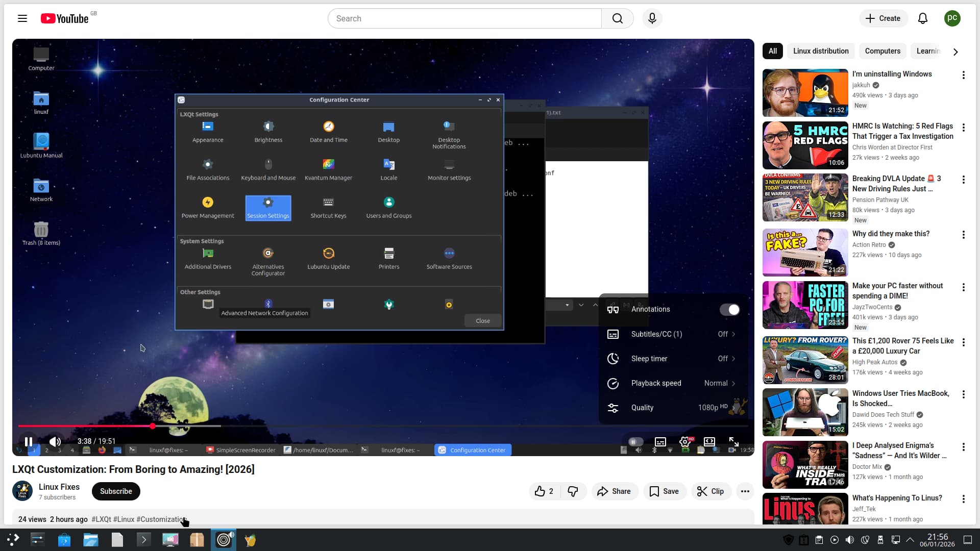Toggle the autoplay switch
Screen dimensions: 980x551
click(635, 442)
